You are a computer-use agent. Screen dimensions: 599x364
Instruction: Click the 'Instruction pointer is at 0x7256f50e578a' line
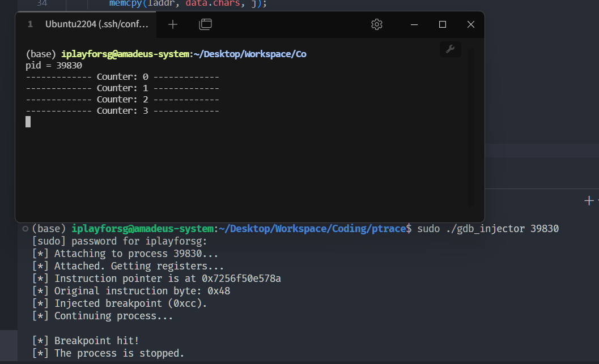[x=156, y=279]
